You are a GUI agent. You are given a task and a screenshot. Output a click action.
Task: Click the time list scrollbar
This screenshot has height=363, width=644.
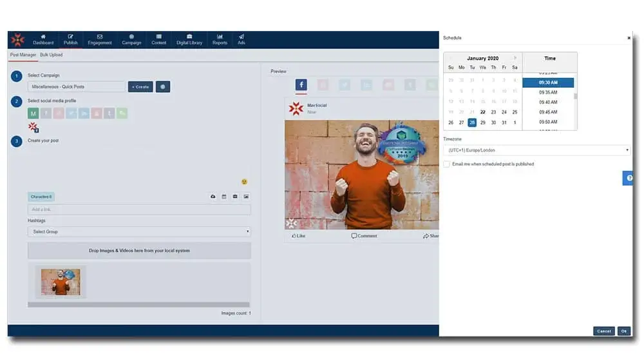point(575,97)
